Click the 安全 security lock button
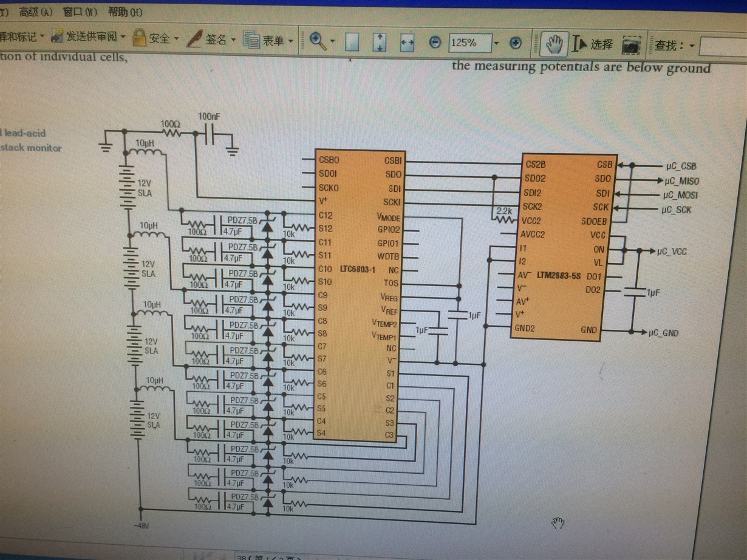Viewport: 747px width, 560px height. (x=151, y=38)
